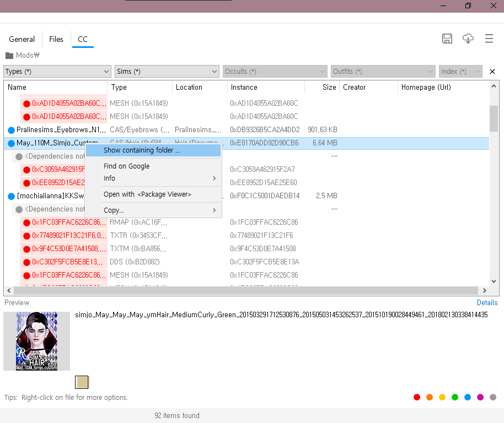The image size is (504, 423).
Task: Click the DDS (0xB2D882) type cell
Action: tap(135, 262)
